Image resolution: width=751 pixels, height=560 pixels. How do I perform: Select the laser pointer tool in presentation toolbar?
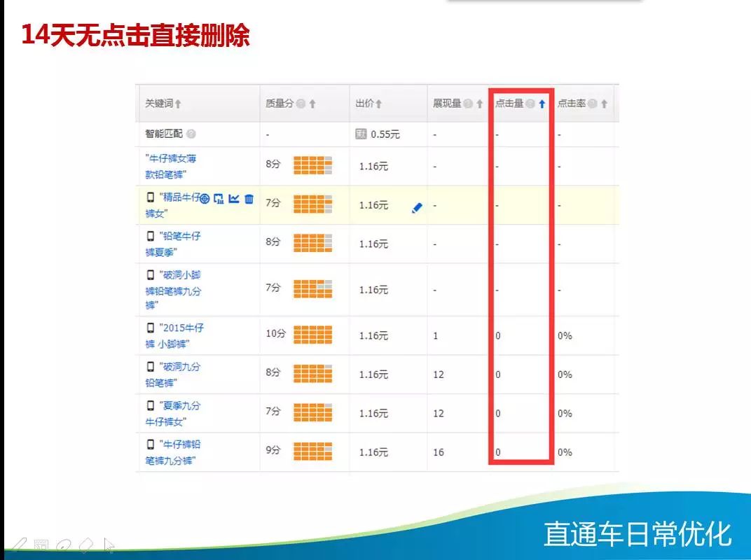coord(64,545)
